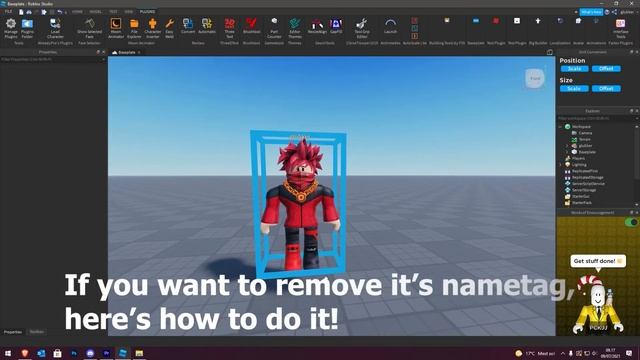The height and width of the screenshot is (360, 640).
Task: Open the Brushtool plugin
Action: click(251, 26)
